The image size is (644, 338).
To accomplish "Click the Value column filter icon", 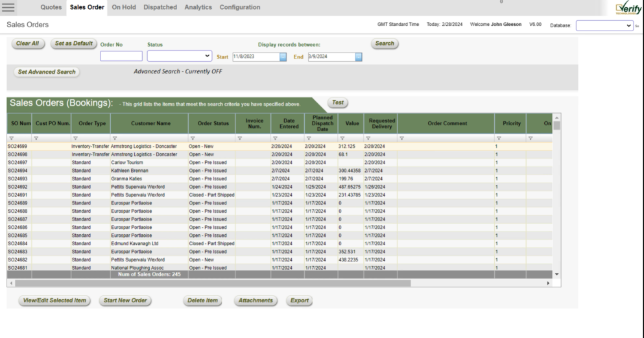I will (341, 138).
